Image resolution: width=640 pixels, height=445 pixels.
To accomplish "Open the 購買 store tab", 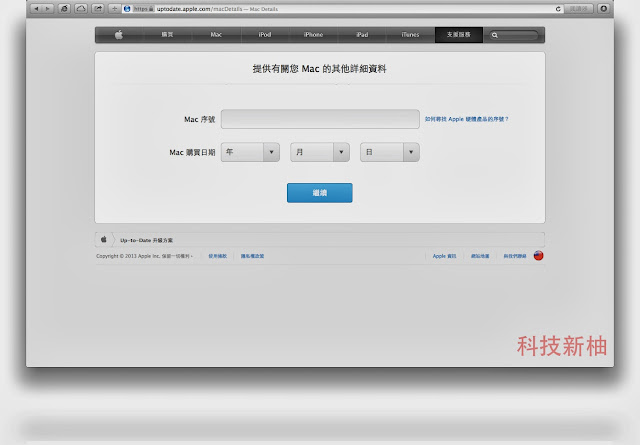I will [167, 35].
